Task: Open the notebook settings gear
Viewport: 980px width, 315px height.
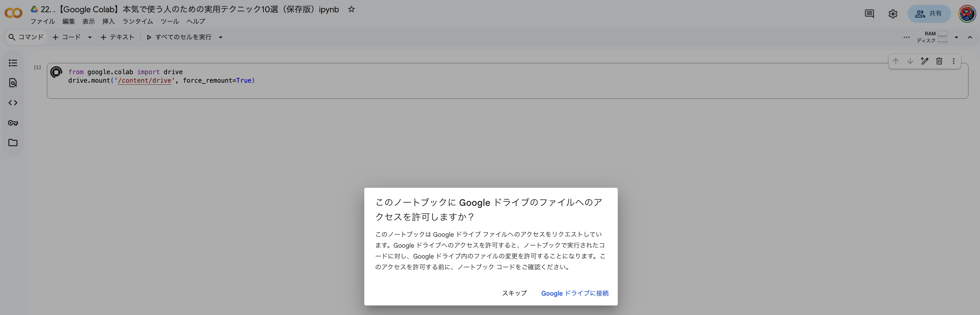Action: point(893,14)
